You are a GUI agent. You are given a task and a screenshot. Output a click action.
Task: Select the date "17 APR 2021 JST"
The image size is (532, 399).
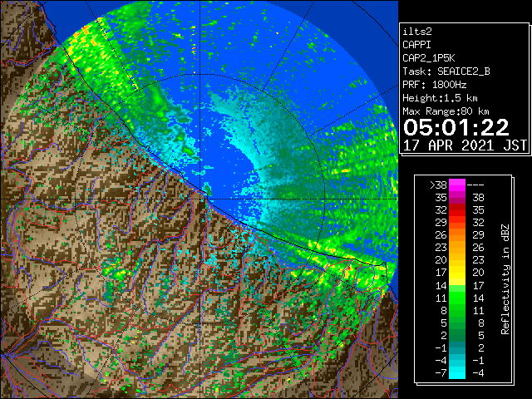(465, 145)
